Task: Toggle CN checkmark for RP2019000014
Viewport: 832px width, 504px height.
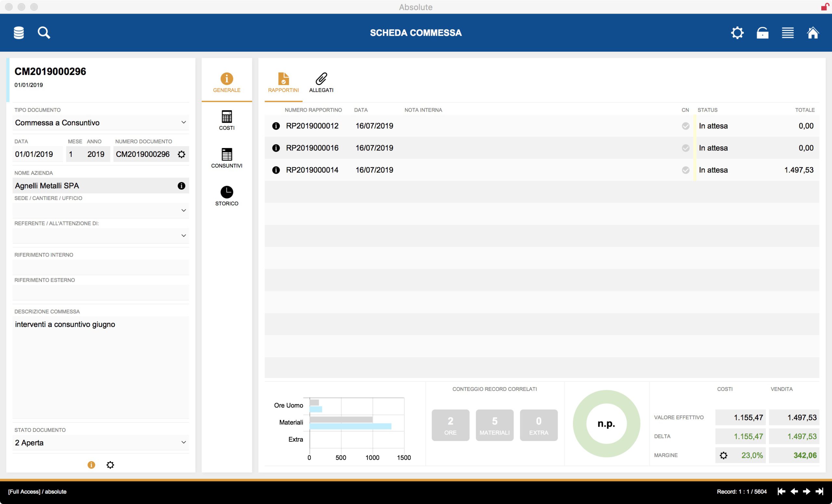Action: (x=685, y=170)
